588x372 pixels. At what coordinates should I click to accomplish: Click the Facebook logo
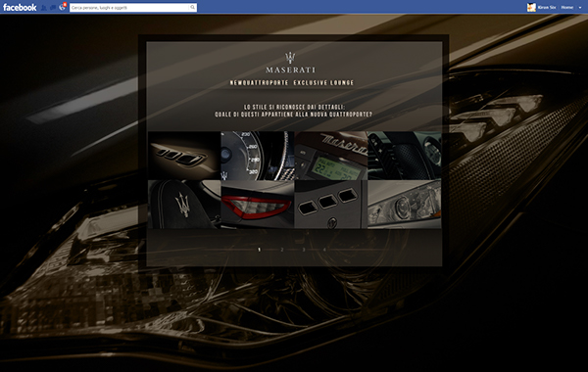(x=20, y=8)
